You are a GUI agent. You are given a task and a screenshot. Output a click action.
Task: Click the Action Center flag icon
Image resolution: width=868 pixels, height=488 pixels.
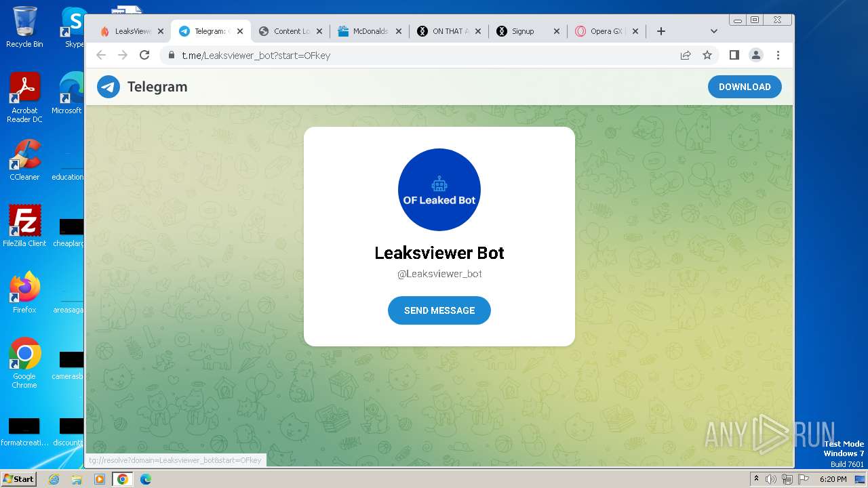click(804, 479)
